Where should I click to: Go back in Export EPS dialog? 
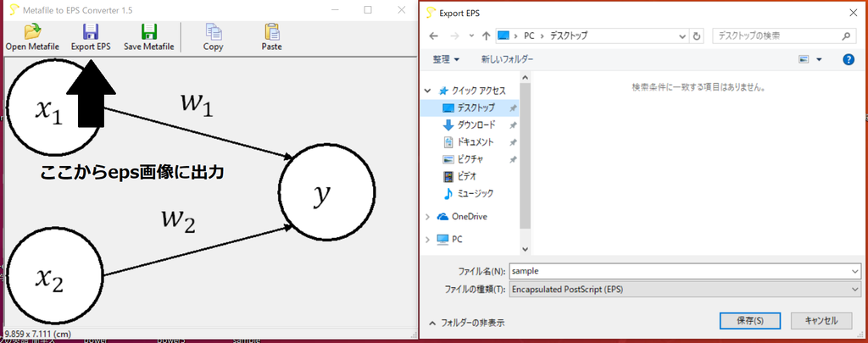pyautogui.click(x=434, y=36)
